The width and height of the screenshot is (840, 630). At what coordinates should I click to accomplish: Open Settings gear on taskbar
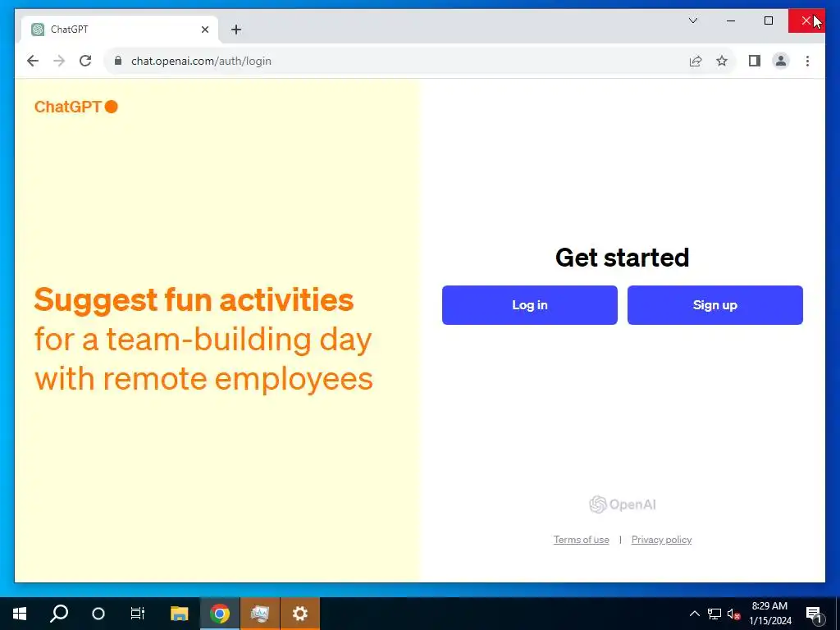click(x=300, y=614)
